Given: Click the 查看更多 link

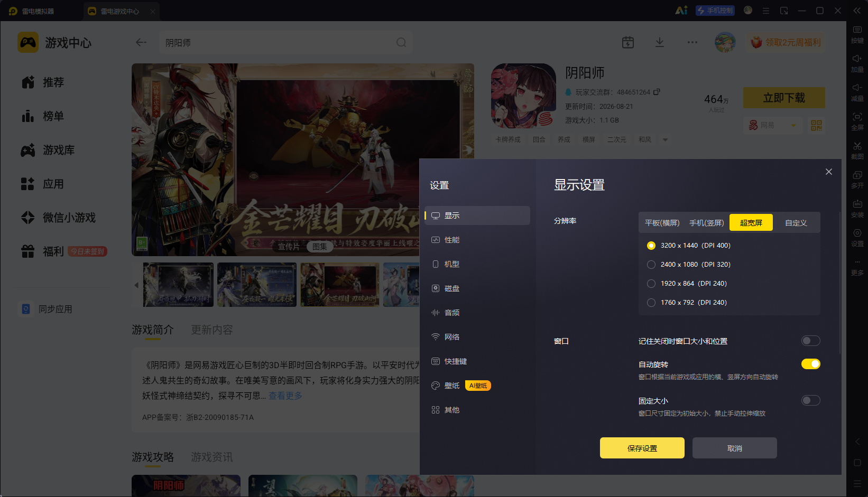Looking at the screenshot, I should pyautogui.click(x=285, y=396).
